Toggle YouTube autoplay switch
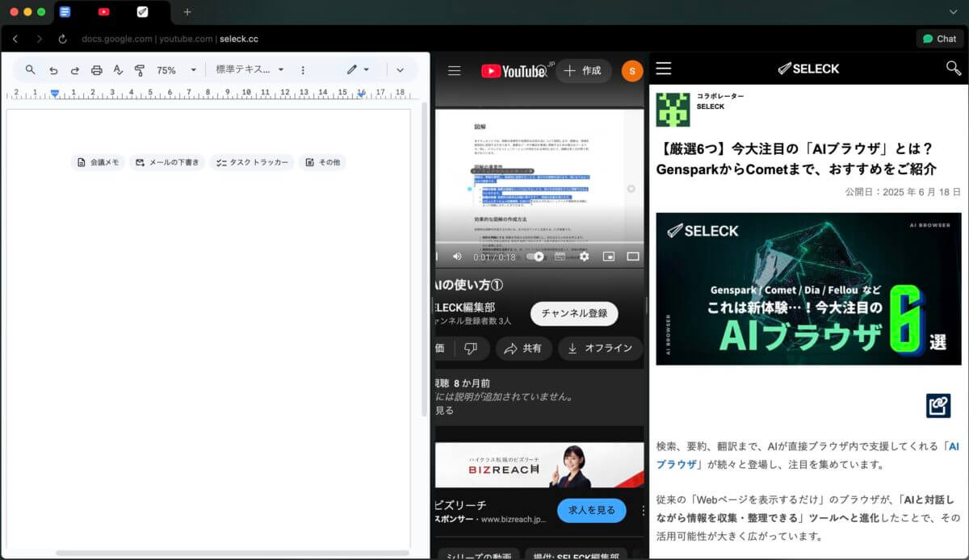The height and width of the screenshot is (560, 969). pyautogui.click(x=535, y=257)
